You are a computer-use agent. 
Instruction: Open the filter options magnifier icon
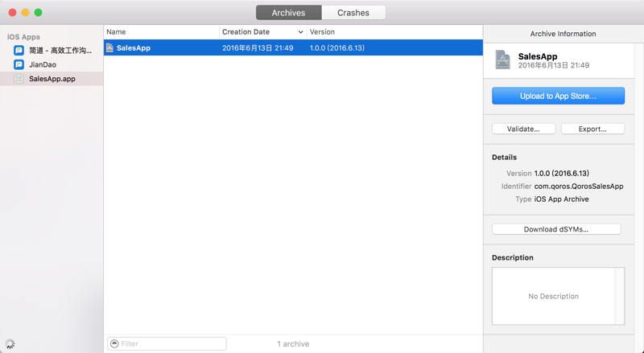tap(114, 343)
